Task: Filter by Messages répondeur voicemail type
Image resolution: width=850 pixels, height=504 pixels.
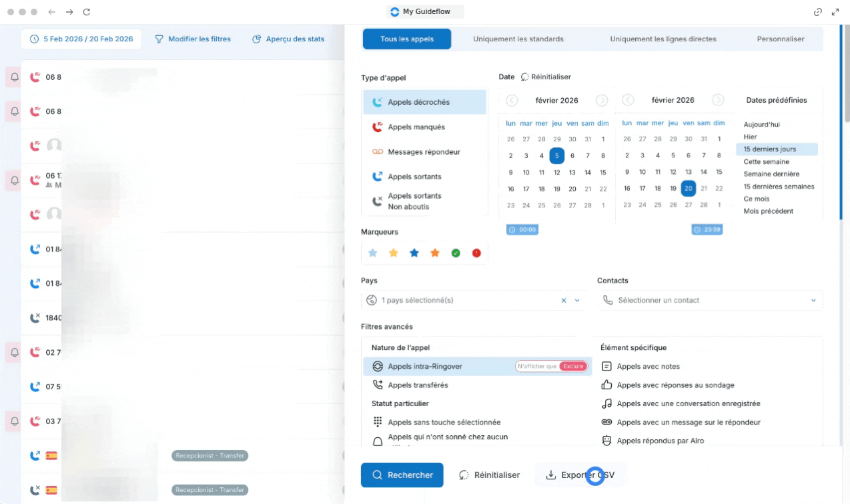Action: pos(424,152)
